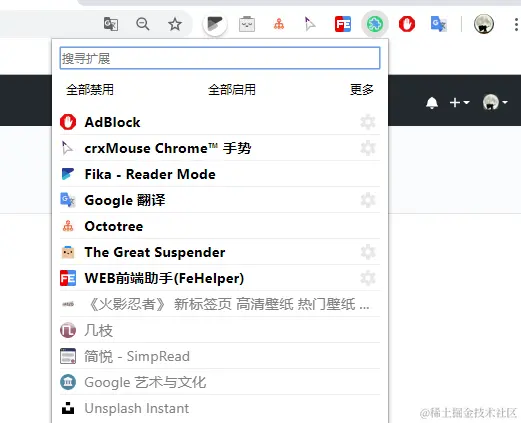The width and height of the screenshot is (521, 423).
Task: Open the FeHelper toolbar icon
Action: [343, 24]
